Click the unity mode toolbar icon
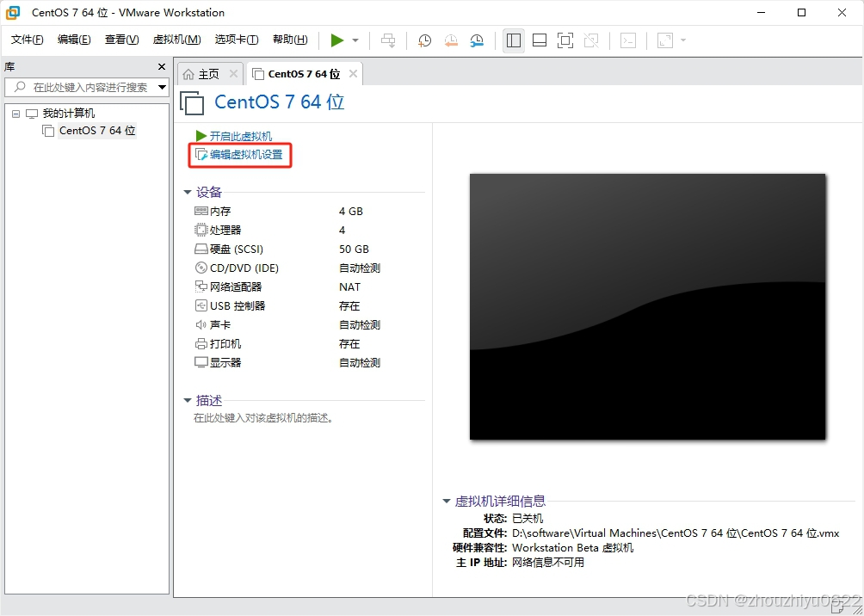 click(x=591, y=40)
